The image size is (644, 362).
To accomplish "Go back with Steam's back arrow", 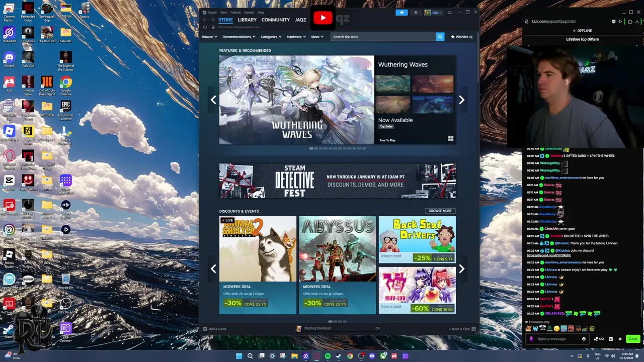I will point(205,20).
